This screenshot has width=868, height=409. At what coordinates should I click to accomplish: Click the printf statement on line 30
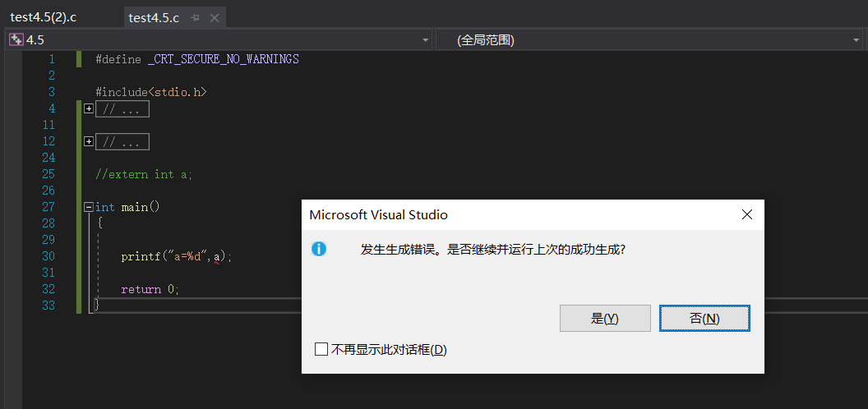pos(177,257)
